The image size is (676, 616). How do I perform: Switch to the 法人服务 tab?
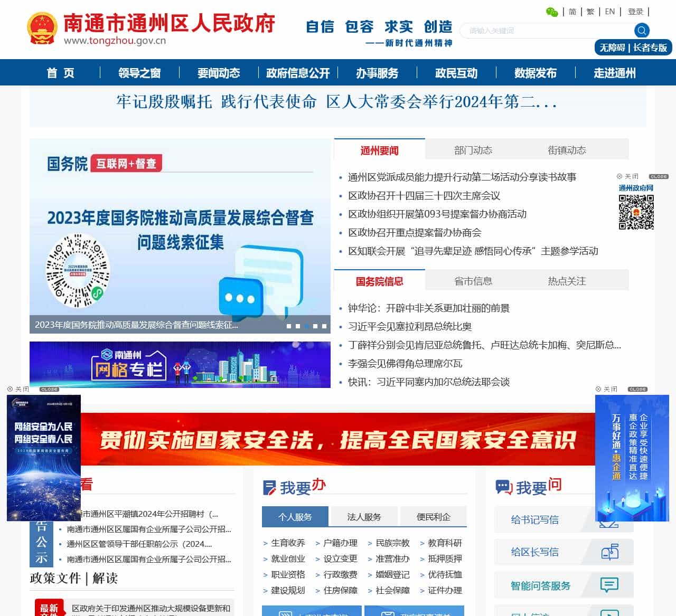click(x=364, y=517)
